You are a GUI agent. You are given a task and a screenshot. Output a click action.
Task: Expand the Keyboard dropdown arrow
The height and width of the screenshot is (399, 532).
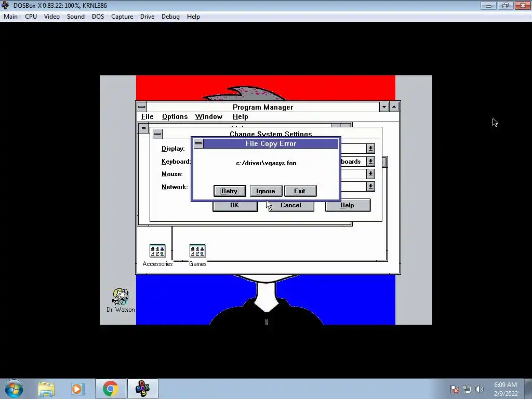(370, 162)
